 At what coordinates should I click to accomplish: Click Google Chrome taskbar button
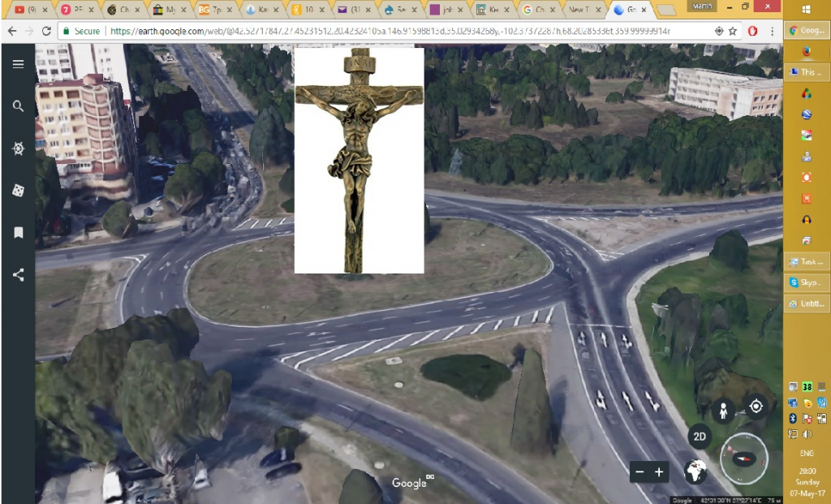[x=807, y=31]
